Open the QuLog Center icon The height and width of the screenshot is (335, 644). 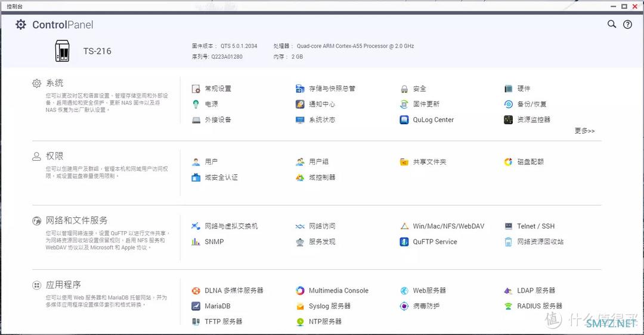pyautogui.click(x=404, y=120)
